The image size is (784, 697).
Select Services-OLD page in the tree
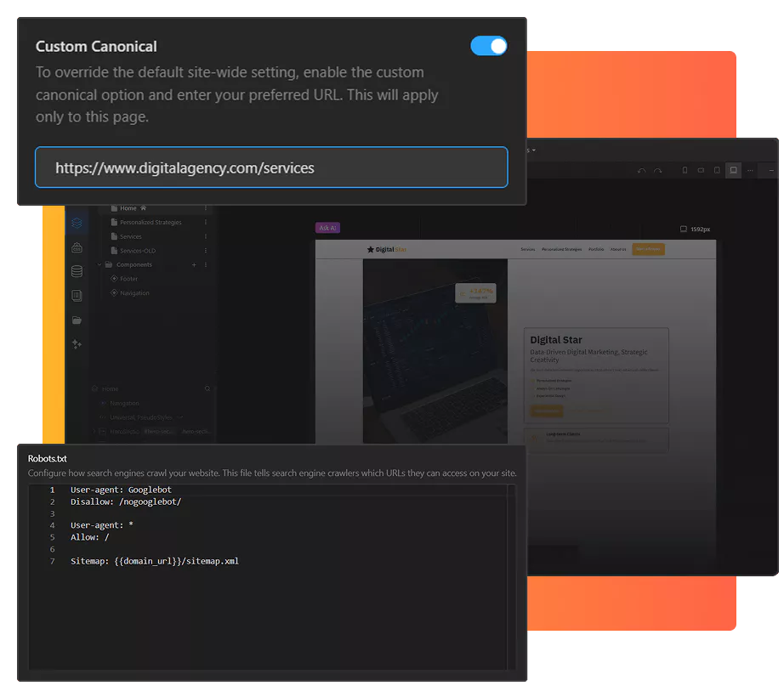point(137,251)
